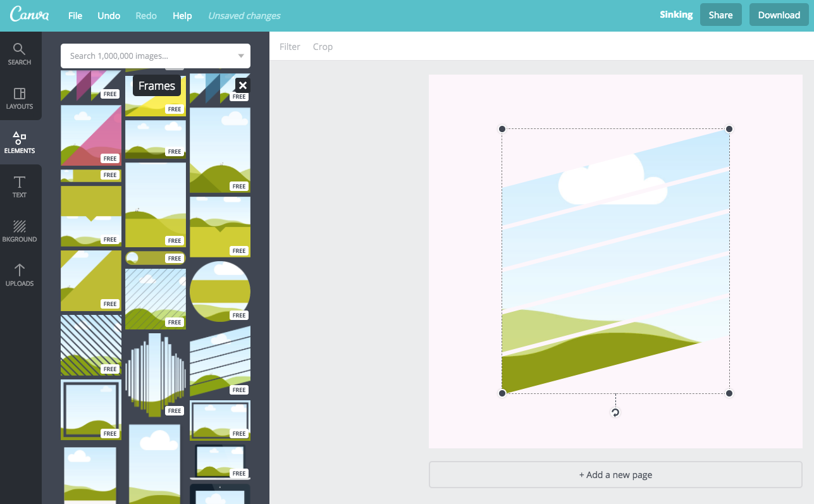Screen dimensions: 814x504
Task: Open the Uploads panel
Action: [20, 276]
